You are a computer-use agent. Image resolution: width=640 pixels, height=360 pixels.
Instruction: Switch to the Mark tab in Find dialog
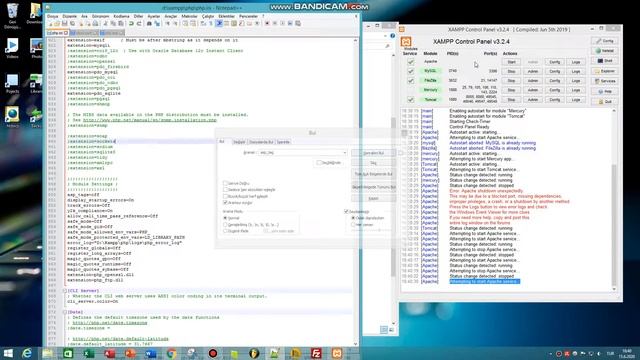pos(283,142)
